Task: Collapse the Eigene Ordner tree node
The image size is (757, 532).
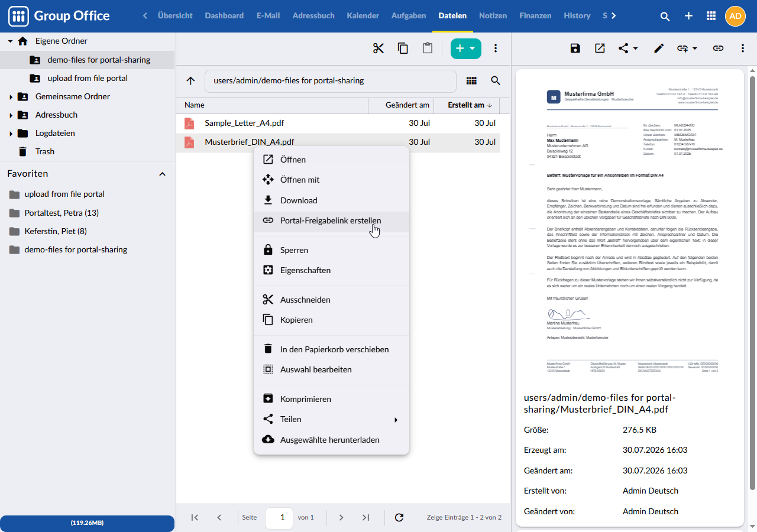Action: [10, 41]
